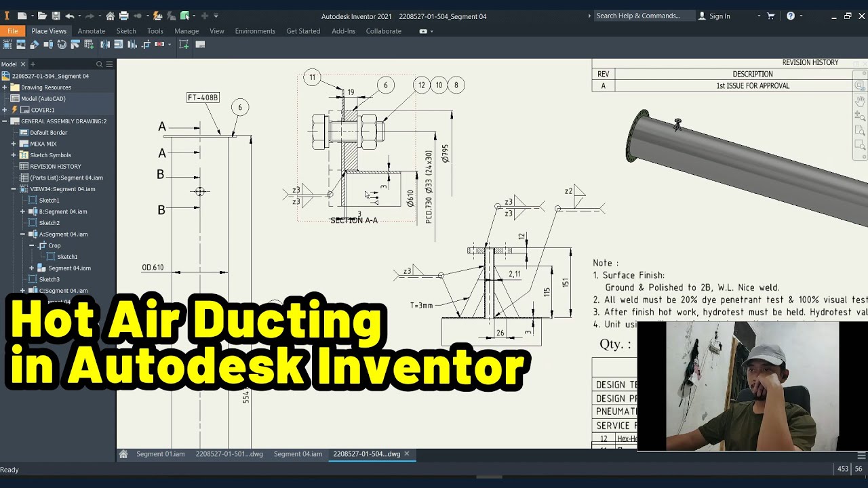Viewport: 868px width, 488px height.
Task: Expand the COVER:1 sheet node
Action: 5,110
